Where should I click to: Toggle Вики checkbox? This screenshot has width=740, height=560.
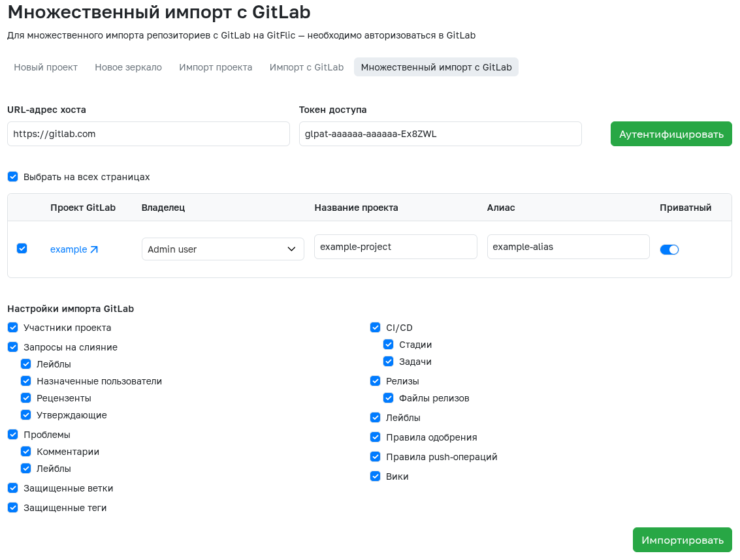tap(375, 476)
